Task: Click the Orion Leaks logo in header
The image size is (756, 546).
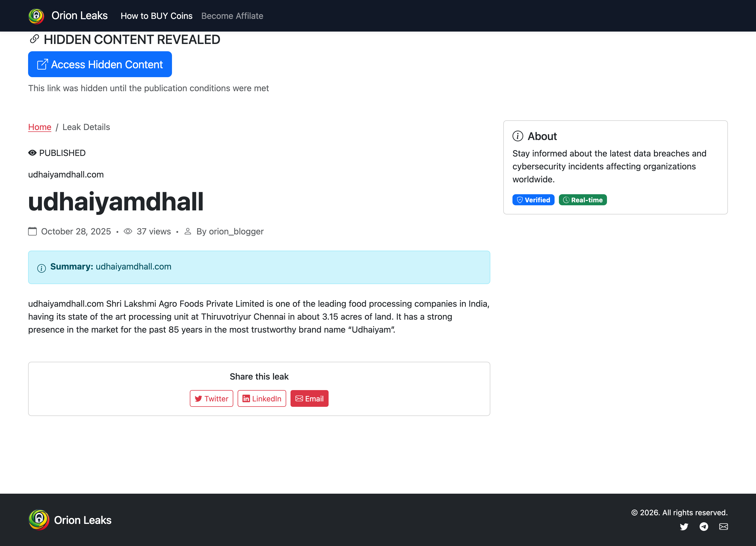Action: pyautogui.click(x=36, y=16)
